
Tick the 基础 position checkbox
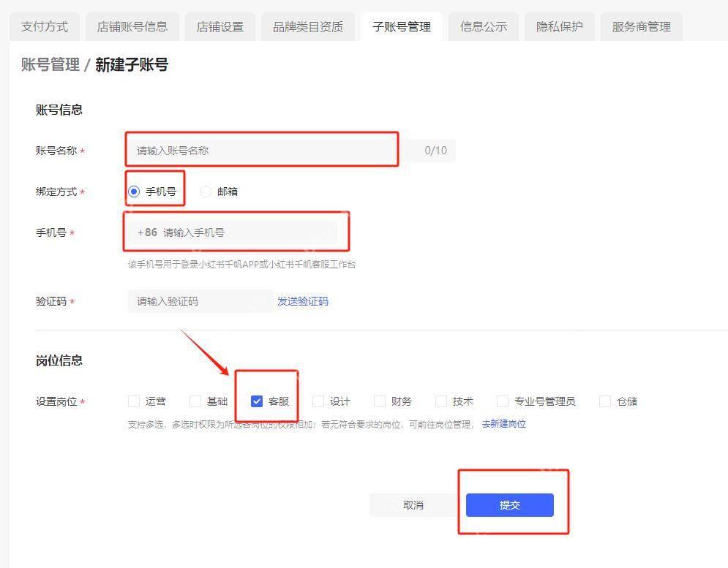pyautogui.click(x=195, y=401)
